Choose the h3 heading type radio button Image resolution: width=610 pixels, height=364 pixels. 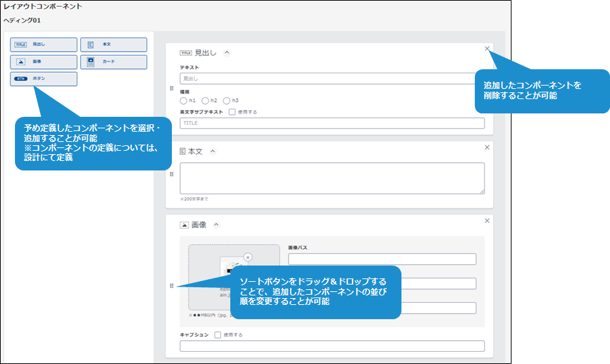pos(227,101)
